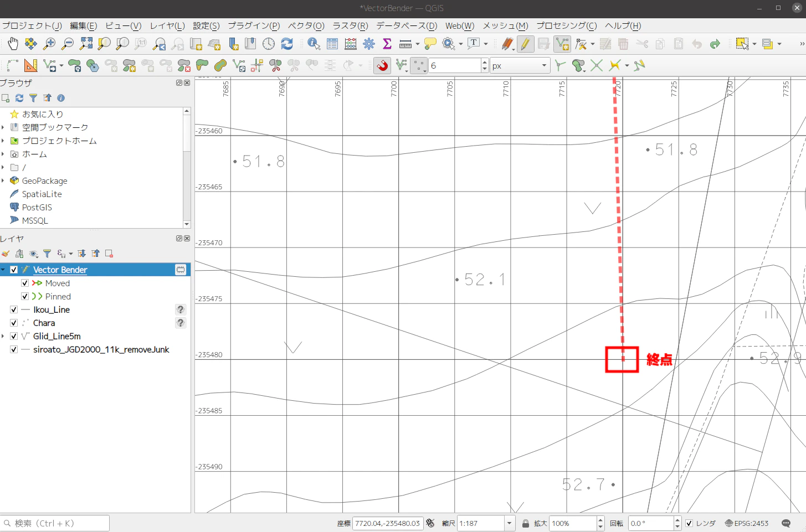806x532 pixels.
Task: Click the Zoom to Selection icon
Action: [104, 44]
